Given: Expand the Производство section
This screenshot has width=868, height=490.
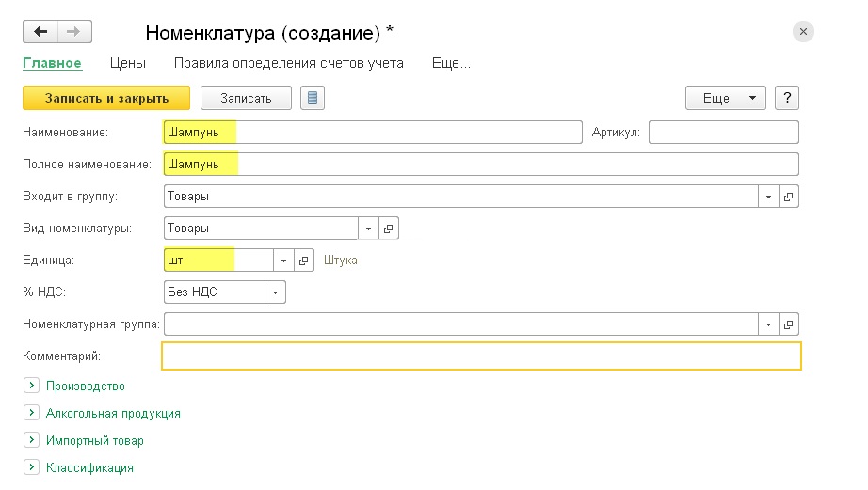Looking at the screenshot, I should click(32, 386).
